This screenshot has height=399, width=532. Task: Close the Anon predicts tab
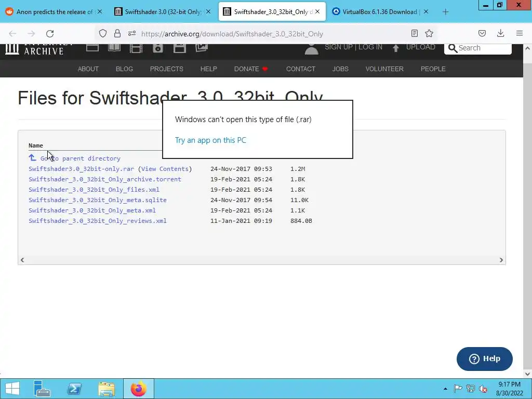click(100, 12)
